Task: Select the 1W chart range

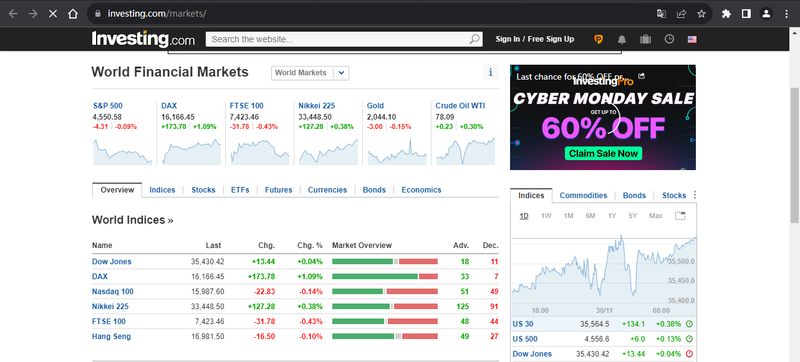Action: pos(546,216)
